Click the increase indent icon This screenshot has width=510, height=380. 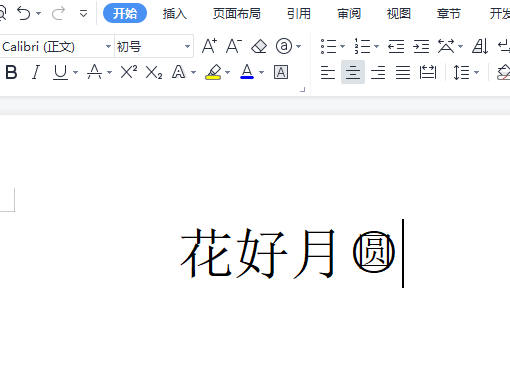421,46
